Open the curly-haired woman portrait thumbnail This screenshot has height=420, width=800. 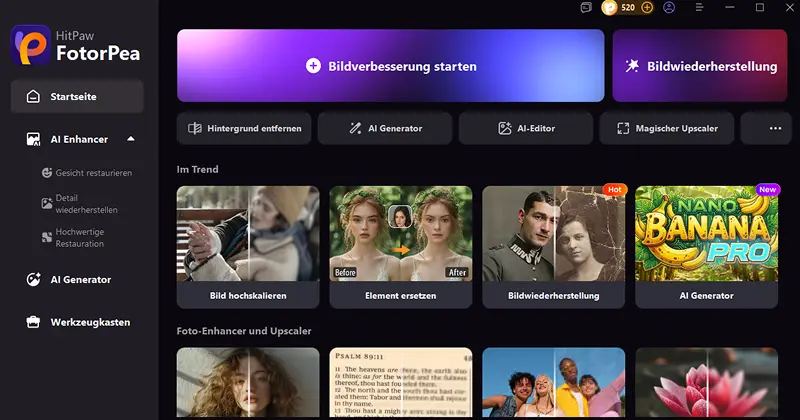[248, 383]
